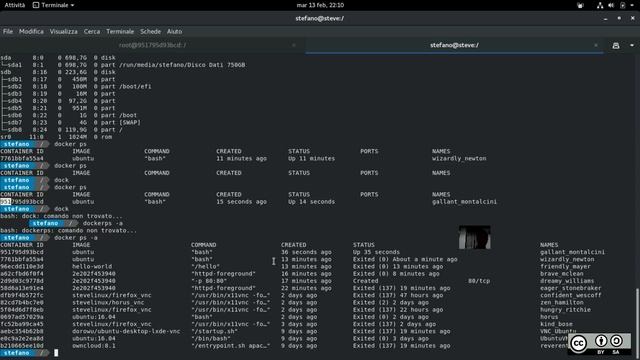
Task: Open the Terminale menu in menu bar
Action: 120,31
